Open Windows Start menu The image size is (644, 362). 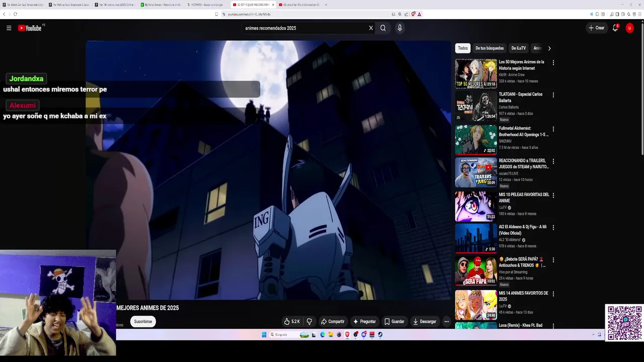pyautogui.click(x=264, y=334)
